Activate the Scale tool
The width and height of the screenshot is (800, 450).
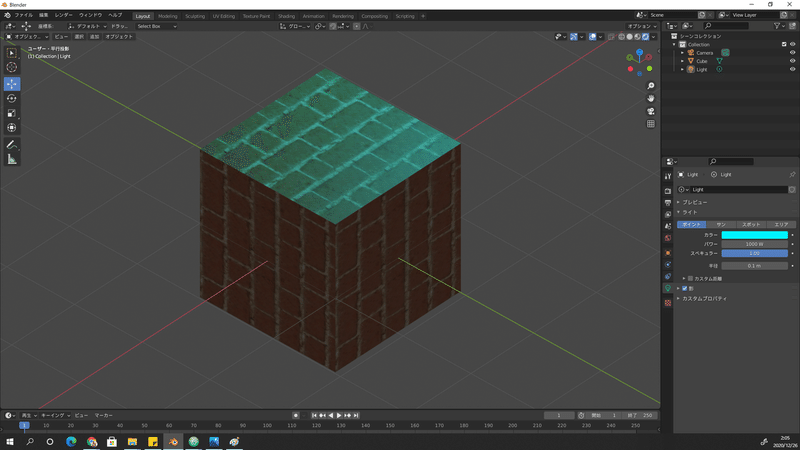pyautogui.click(x=12, y=113)
